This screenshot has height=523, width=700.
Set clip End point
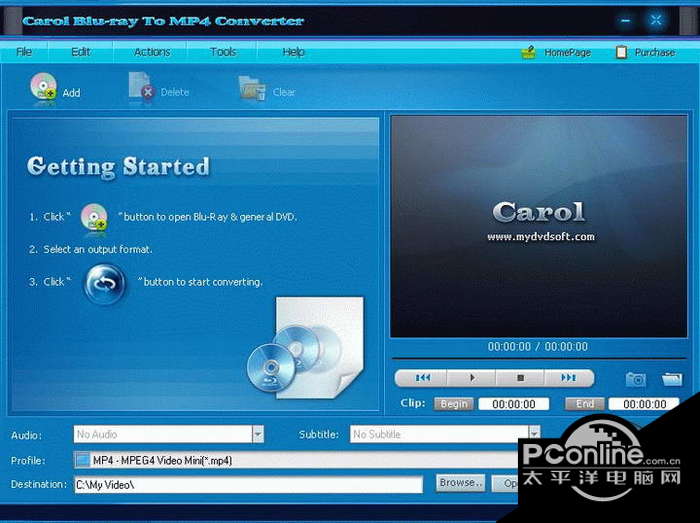pos(585,404)
